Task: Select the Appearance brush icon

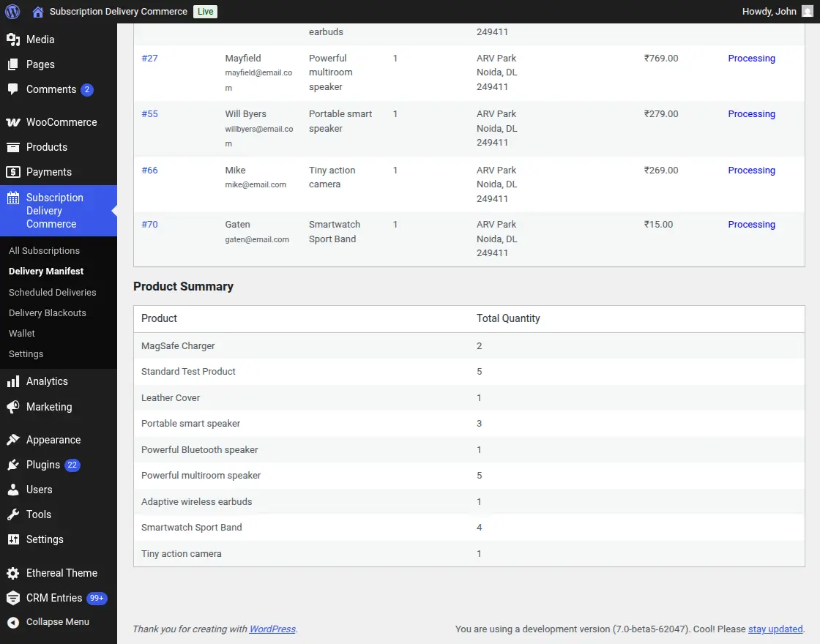Action: coord(12,440)
